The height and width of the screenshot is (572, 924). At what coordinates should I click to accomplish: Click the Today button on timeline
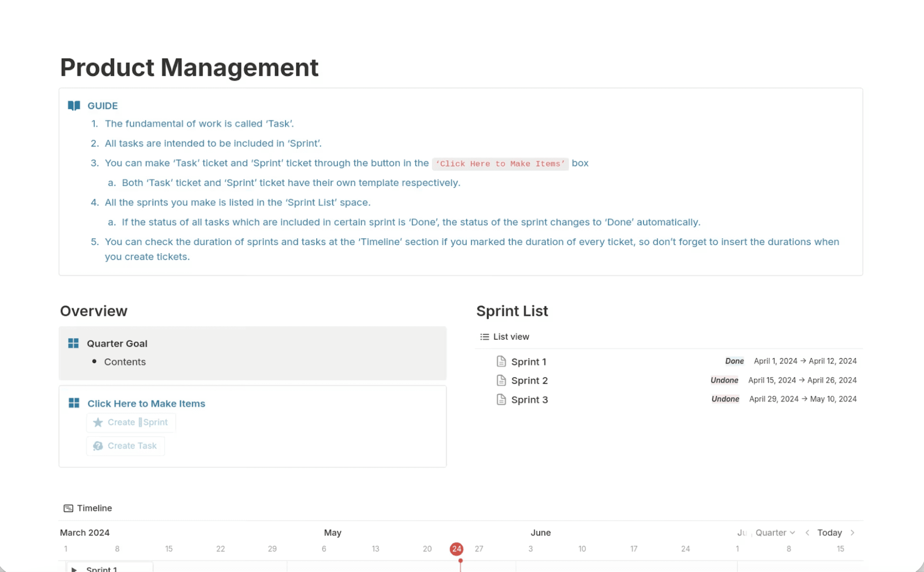829,532
